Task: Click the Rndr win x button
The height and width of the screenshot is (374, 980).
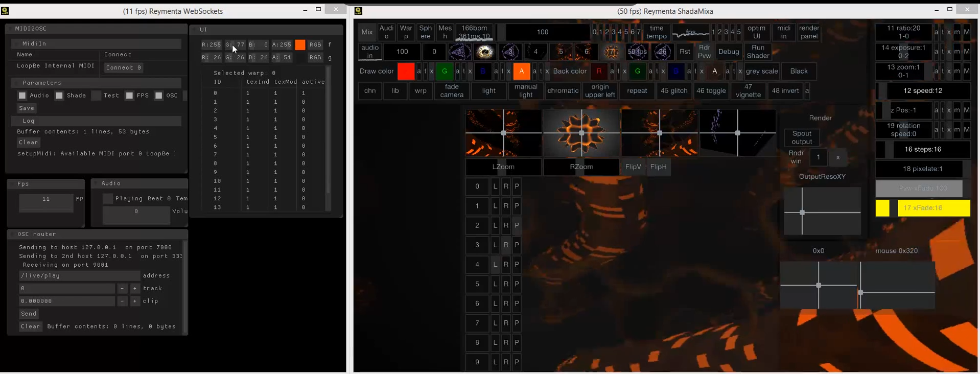Action: pos(838,157)
